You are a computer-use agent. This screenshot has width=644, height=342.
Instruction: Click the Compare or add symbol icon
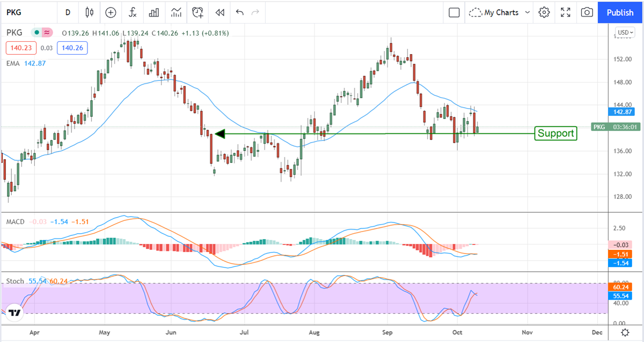click(x=111, y=12)
